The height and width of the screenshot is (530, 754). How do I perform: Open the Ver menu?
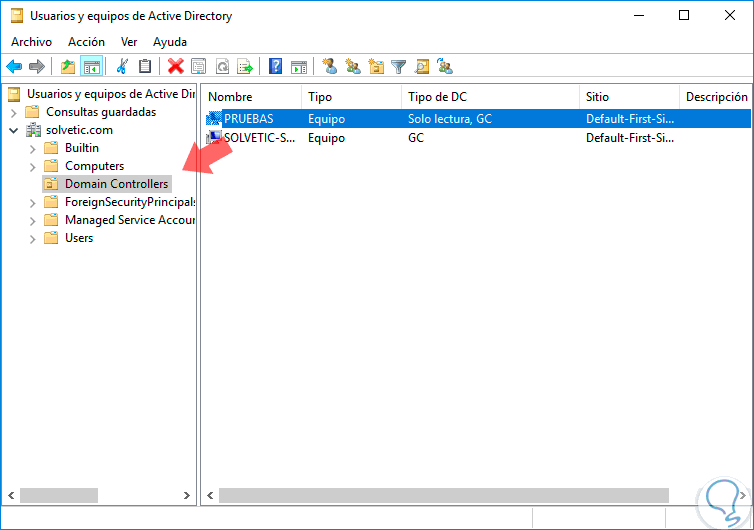click(x=129, y=42)
